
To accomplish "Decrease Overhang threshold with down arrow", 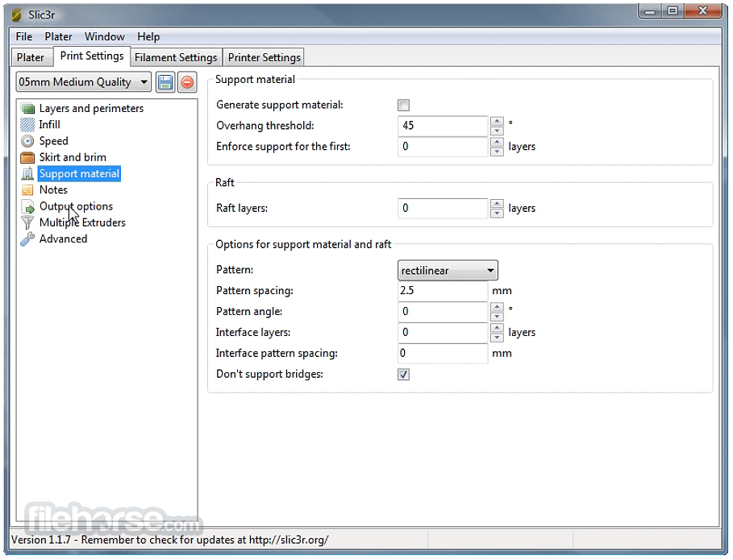I will [x=497, y=131].
